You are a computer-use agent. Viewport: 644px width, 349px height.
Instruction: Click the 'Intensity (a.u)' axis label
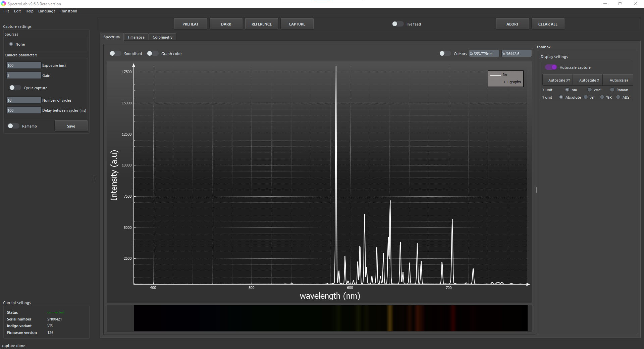[114, 175]
